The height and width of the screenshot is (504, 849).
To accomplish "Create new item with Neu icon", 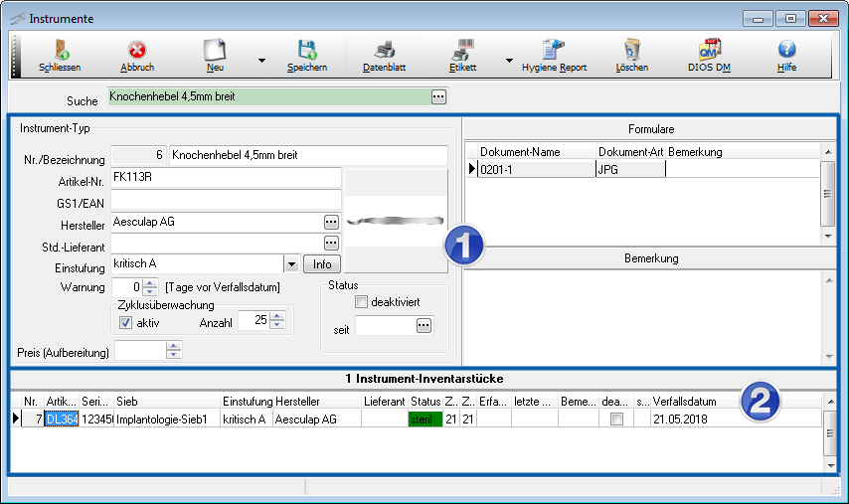I will [215, 51].
